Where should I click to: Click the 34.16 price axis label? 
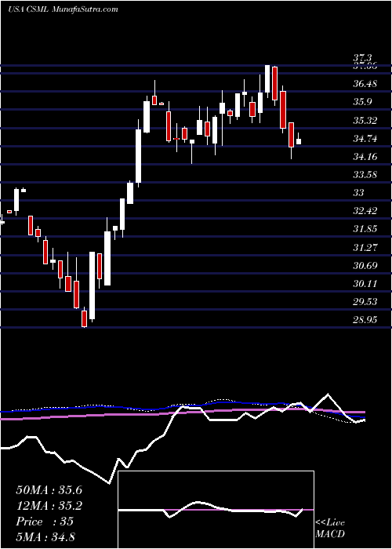(365, 157)
